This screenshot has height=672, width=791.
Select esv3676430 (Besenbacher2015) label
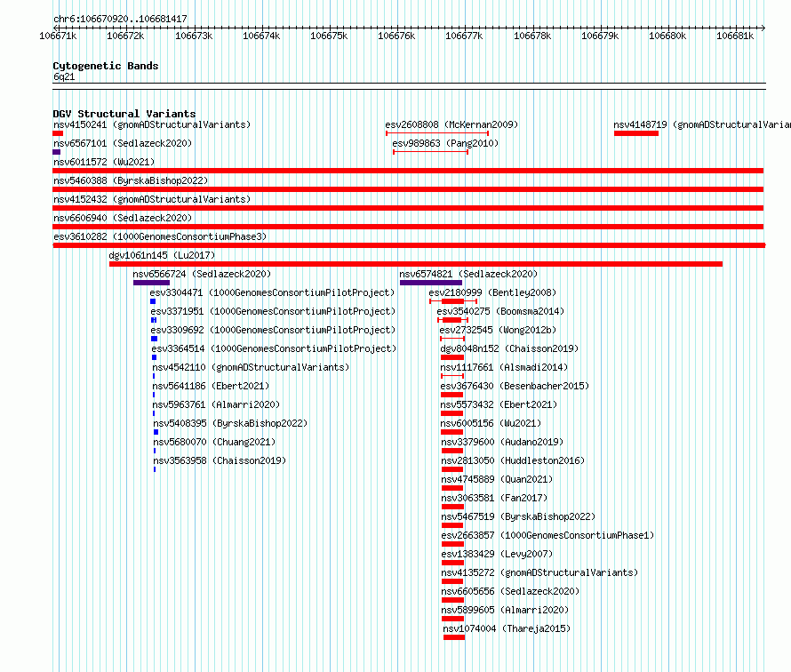(515, 386)
